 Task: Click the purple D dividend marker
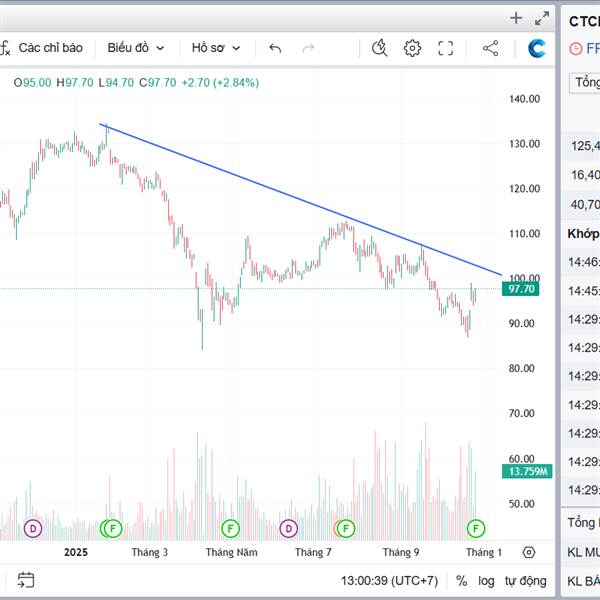coord(33,527)
